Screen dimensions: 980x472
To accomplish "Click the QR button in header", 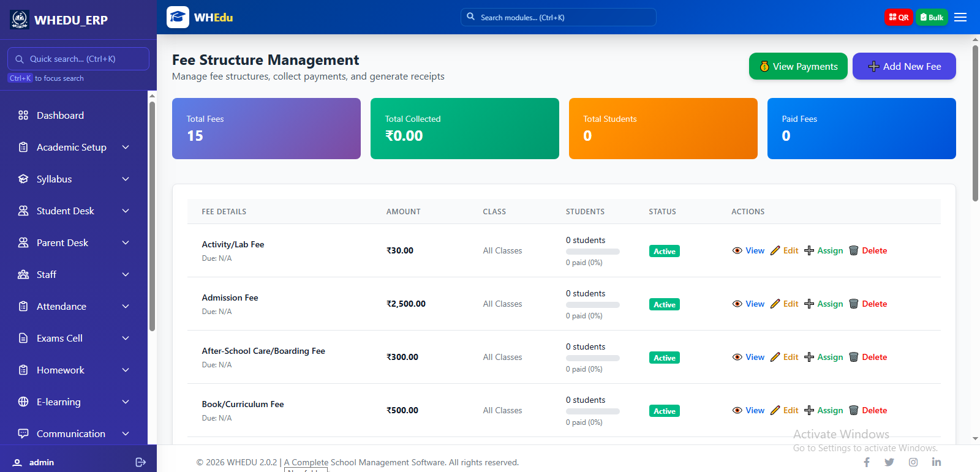I will coord(898,17).
